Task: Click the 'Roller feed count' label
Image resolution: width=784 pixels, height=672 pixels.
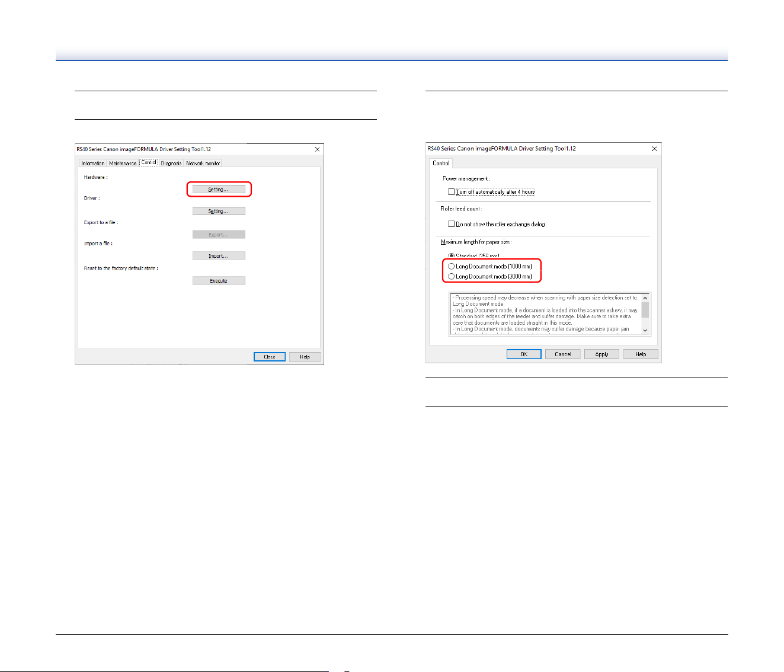Action: click(461, 209)
